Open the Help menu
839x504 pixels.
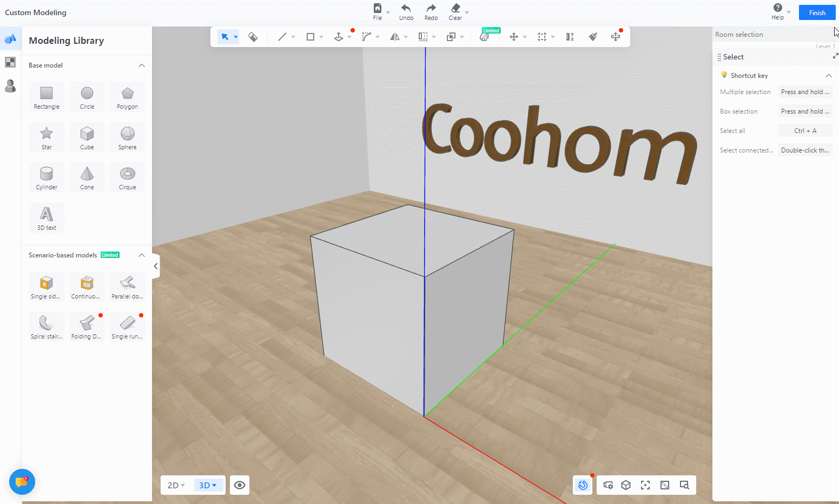coord(778,12)
